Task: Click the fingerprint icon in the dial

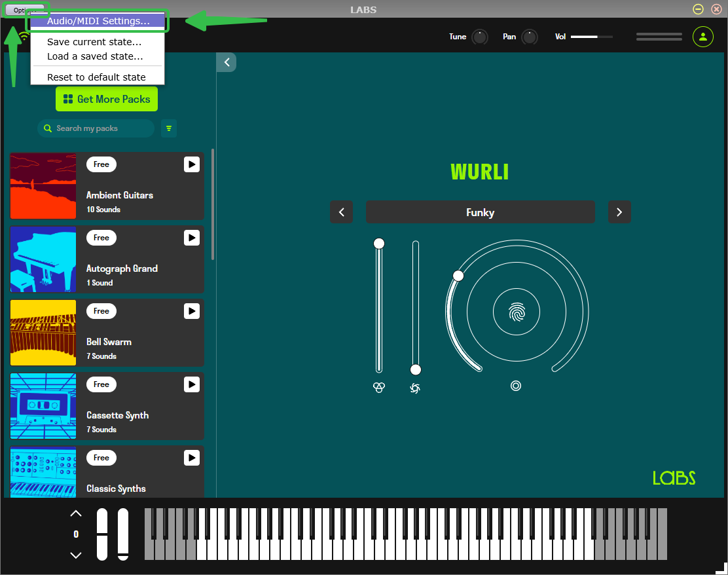Action: point(517,312)
